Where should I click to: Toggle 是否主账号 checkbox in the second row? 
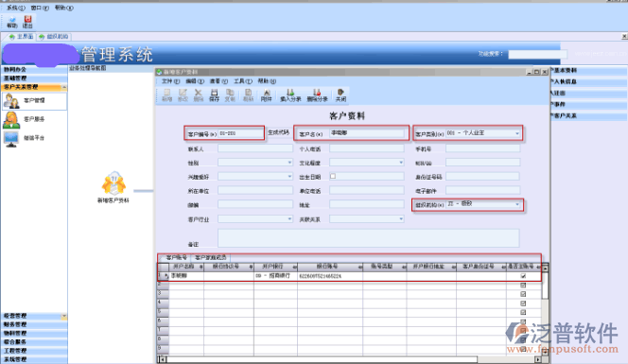click(x=523, y=286)
